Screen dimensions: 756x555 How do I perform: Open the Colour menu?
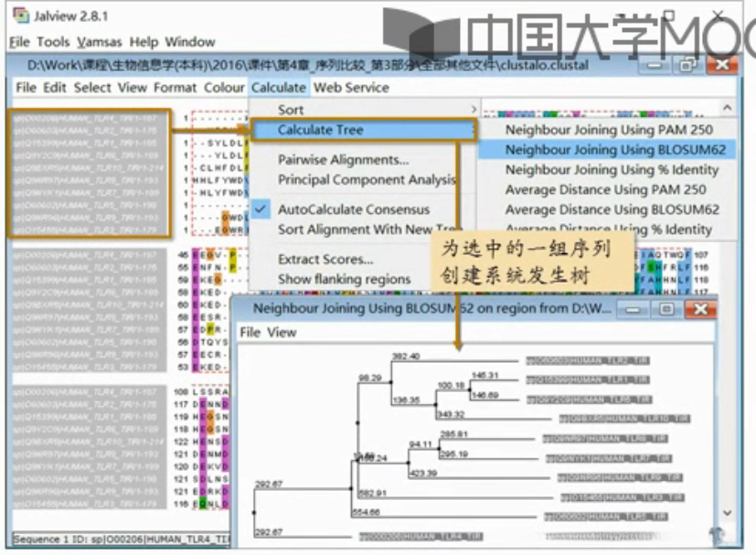[224, 88]
